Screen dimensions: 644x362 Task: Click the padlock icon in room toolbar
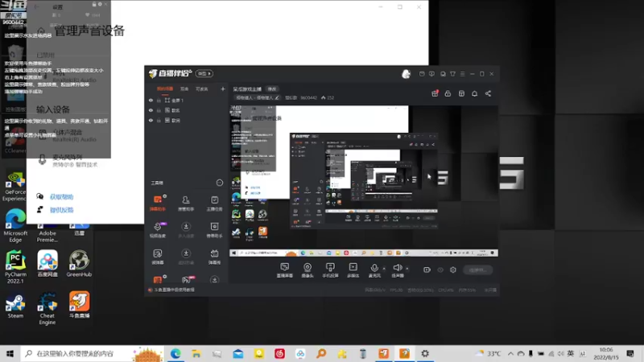click(x=448, y=93)
